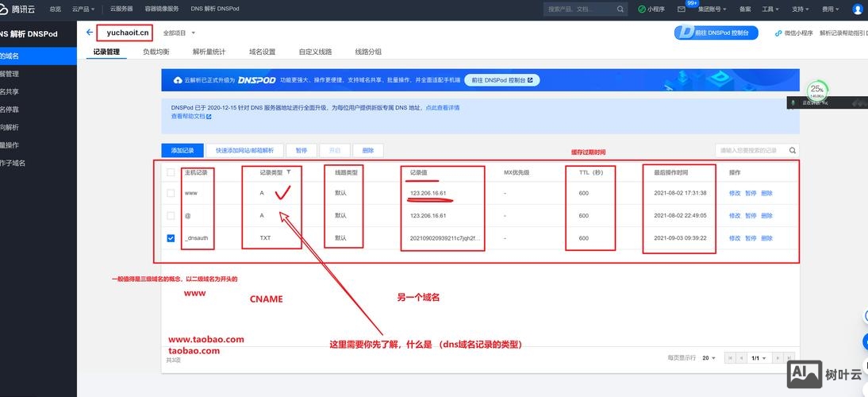Switch to the 线路分组 tab

(368, 52)
